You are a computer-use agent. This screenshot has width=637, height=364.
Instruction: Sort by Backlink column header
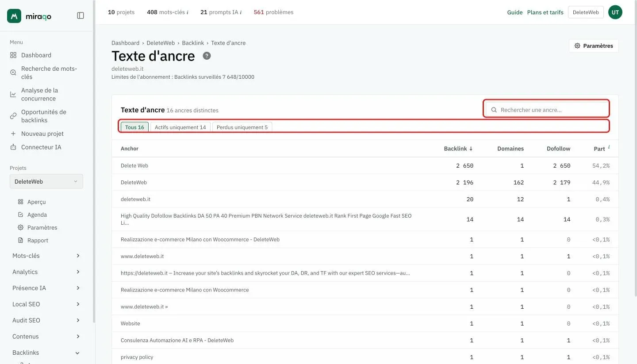458,149
